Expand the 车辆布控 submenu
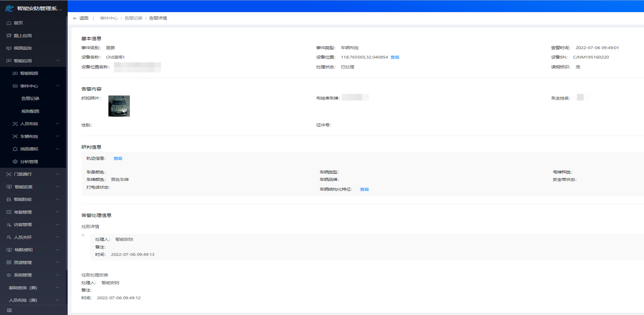Screen dimensions: 644x315 pyautogui.click(x=58, y=136)
